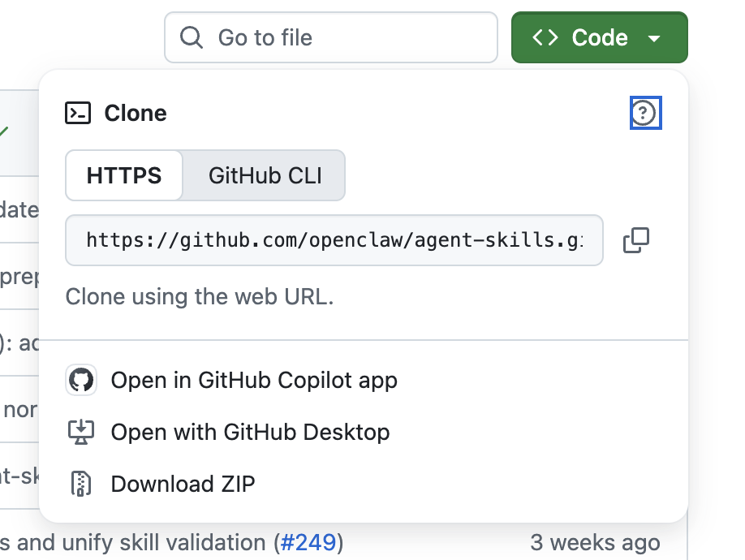
Task: Copy the clone URL to clipboard
Action: tap(635, 240)
